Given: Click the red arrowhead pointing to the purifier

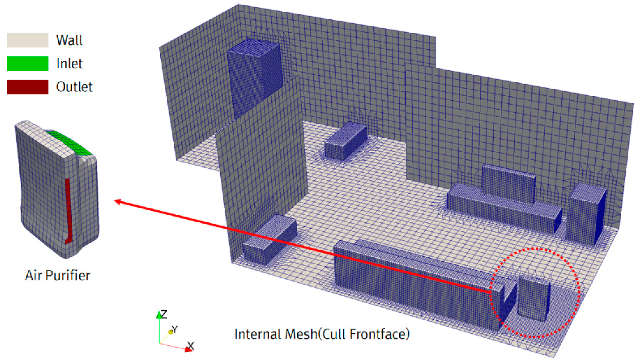Looking at the screenshot, I should coord(117,201).
